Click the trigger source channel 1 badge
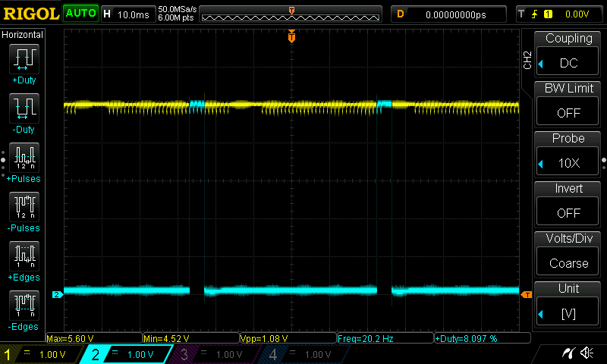This screenshot has width=607, height=364. coord(548,14)
